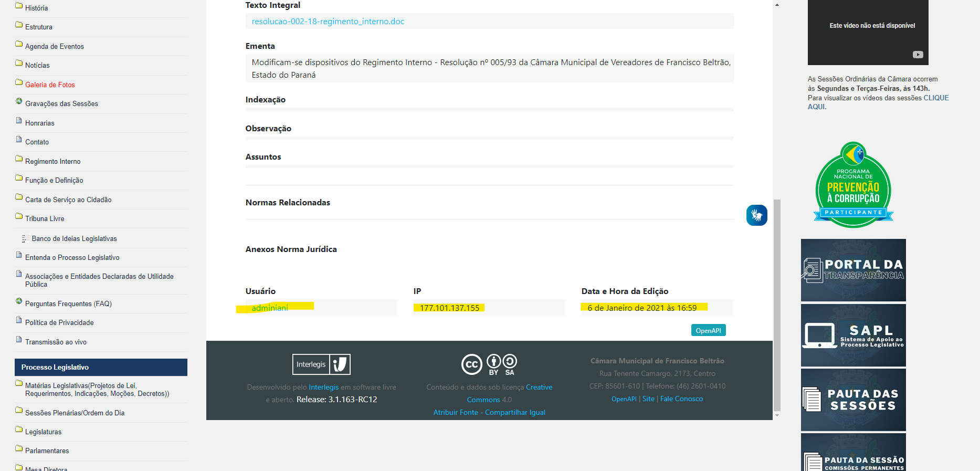Click the content area vertical scrollbar
The width and height of the screenshot is (980, 471).
[x=777, y=305]
